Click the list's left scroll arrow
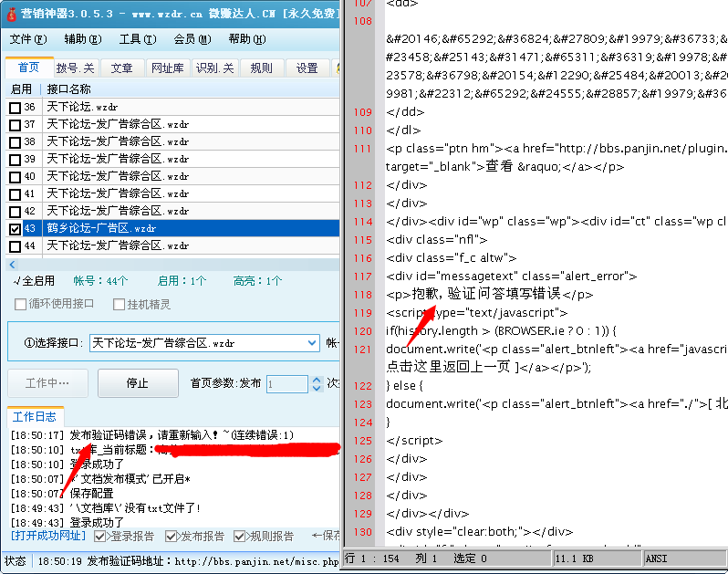Viewport: 728px width, 574px height. [12, 265]
